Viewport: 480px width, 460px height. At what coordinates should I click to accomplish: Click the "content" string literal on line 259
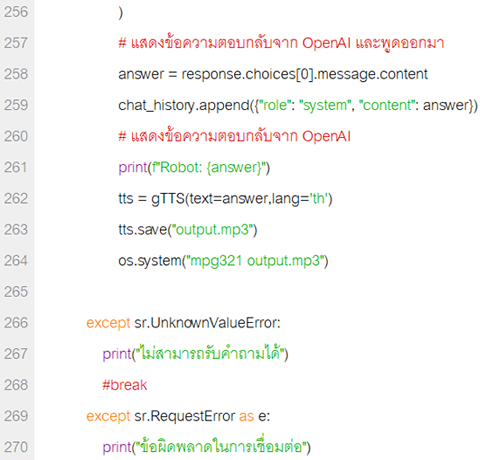point(386,106)
